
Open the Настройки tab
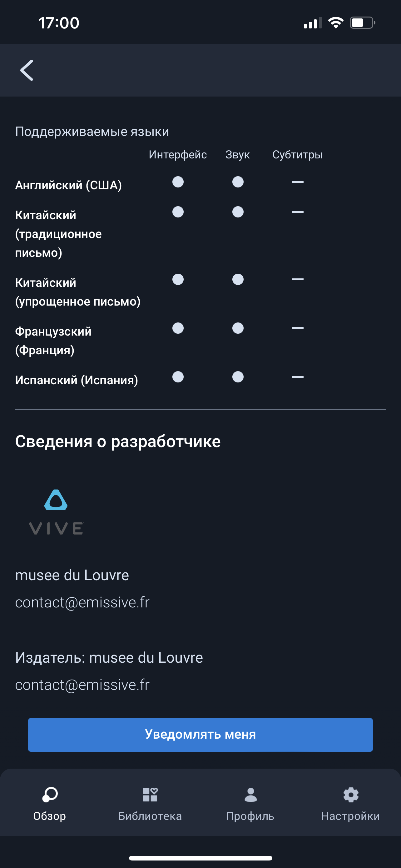pyautogui.click(x=350, y=803)
